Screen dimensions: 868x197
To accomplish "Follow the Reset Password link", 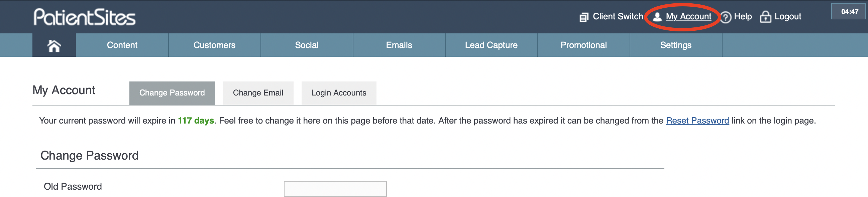I will (697, 121).
